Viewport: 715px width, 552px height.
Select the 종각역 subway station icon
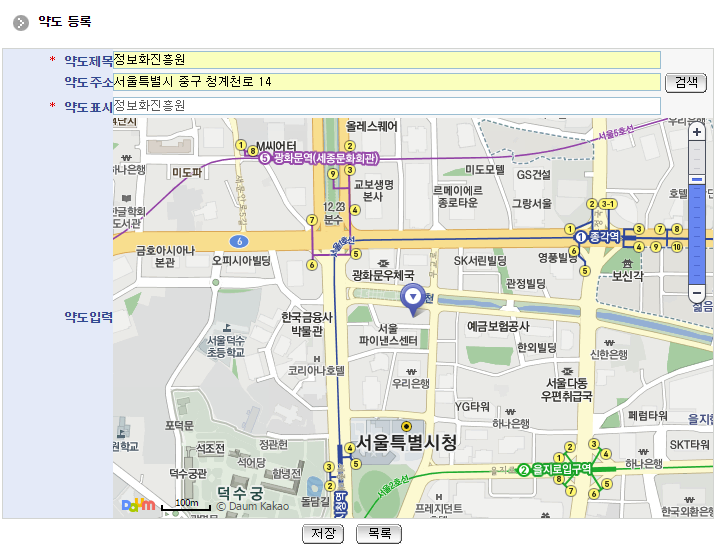tap(580, 237)
